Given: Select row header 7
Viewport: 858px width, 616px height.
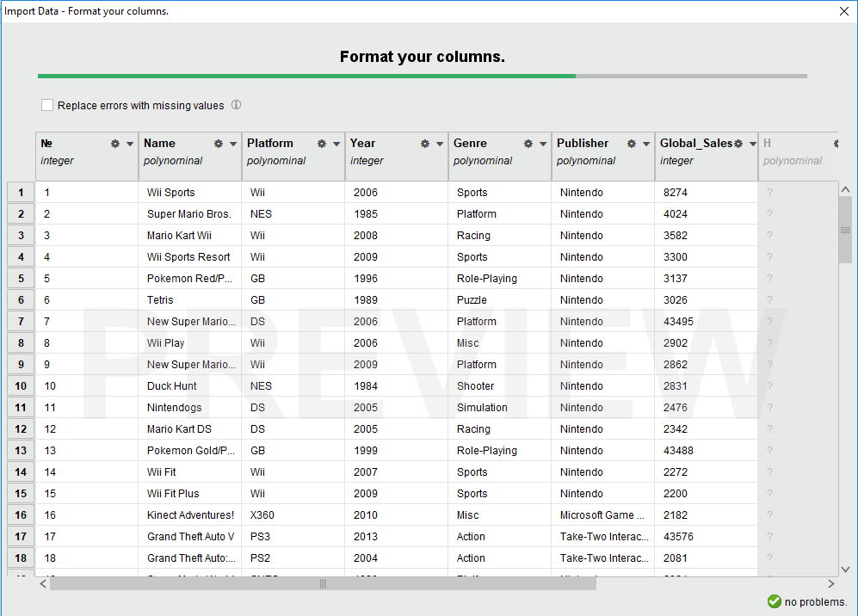Looking at the screenshot, I should coord(21,322).
